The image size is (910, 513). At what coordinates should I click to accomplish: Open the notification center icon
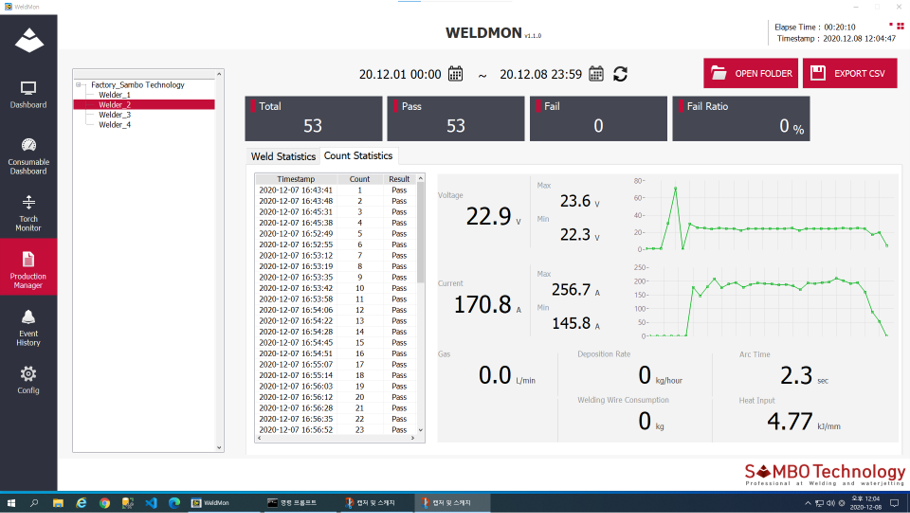[895, 503]
